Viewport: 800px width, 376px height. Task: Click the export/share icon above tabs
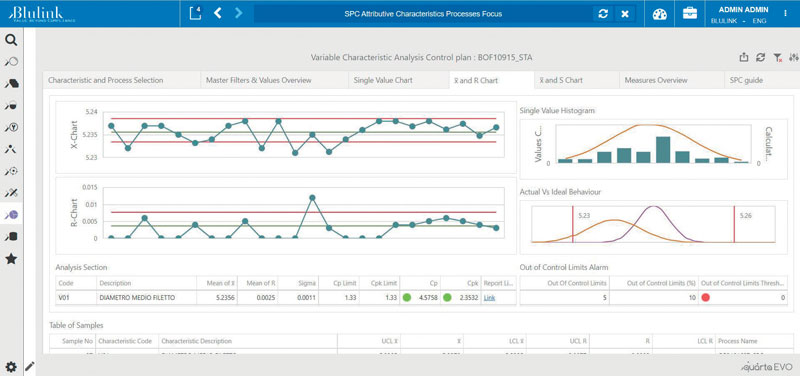743,58
